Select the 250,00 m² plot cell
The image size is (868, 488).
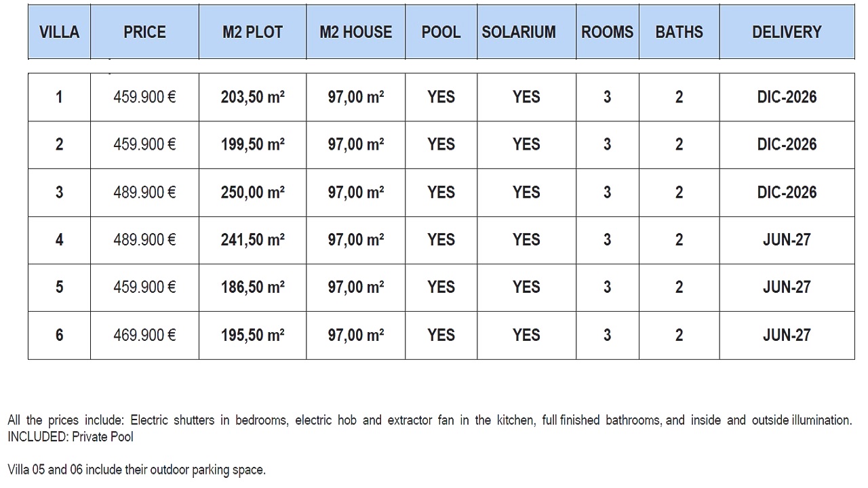(252, 192)
